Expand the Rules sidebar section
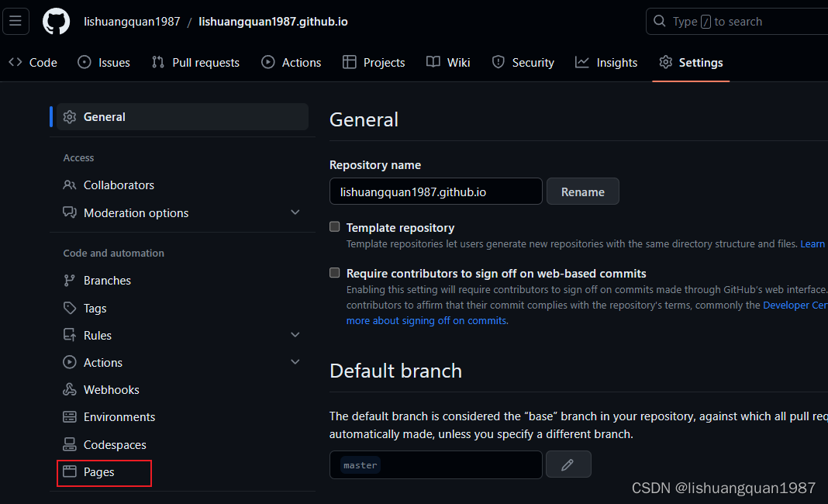Viewport: 828px width, 504px height. [x=295, y=335]
